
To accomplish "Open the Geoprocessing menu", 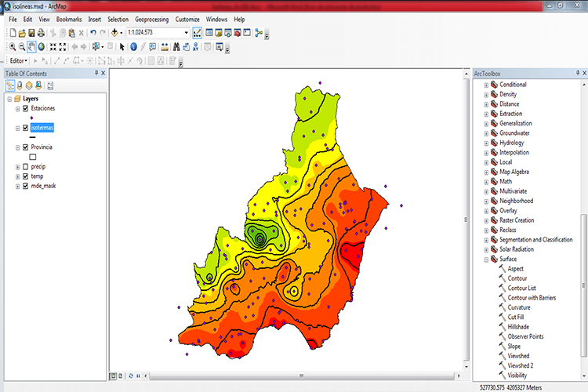I will click(x=151, y=18).
